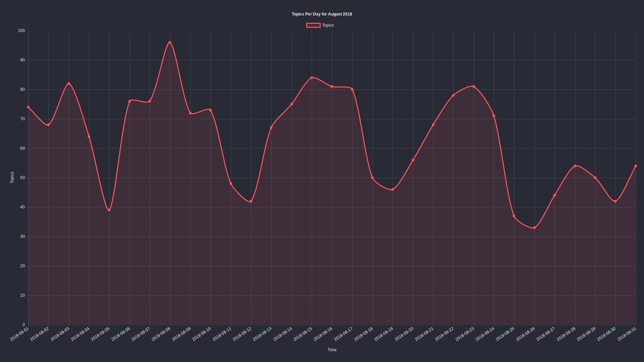This screenshot has width=644, height=362.
Task: Click the 2018-08-30 data point
Action: click(615, 201)
